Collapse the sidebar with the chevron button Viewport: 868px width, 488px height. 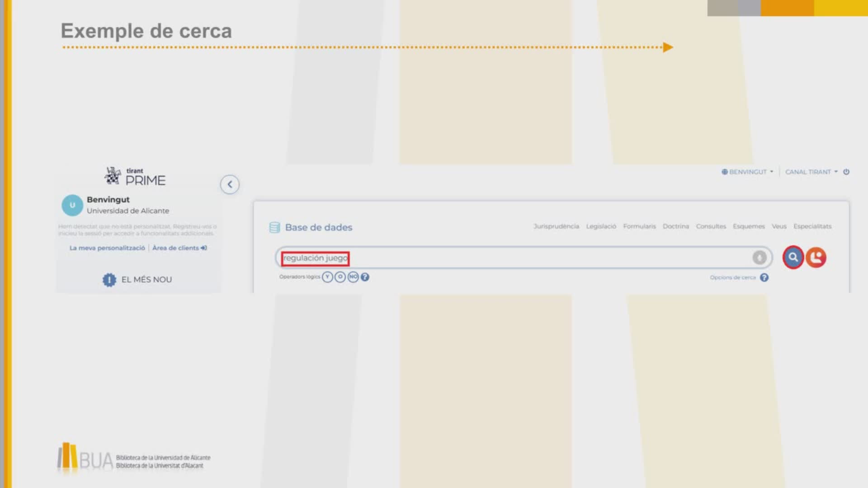[x=230, y=184]
